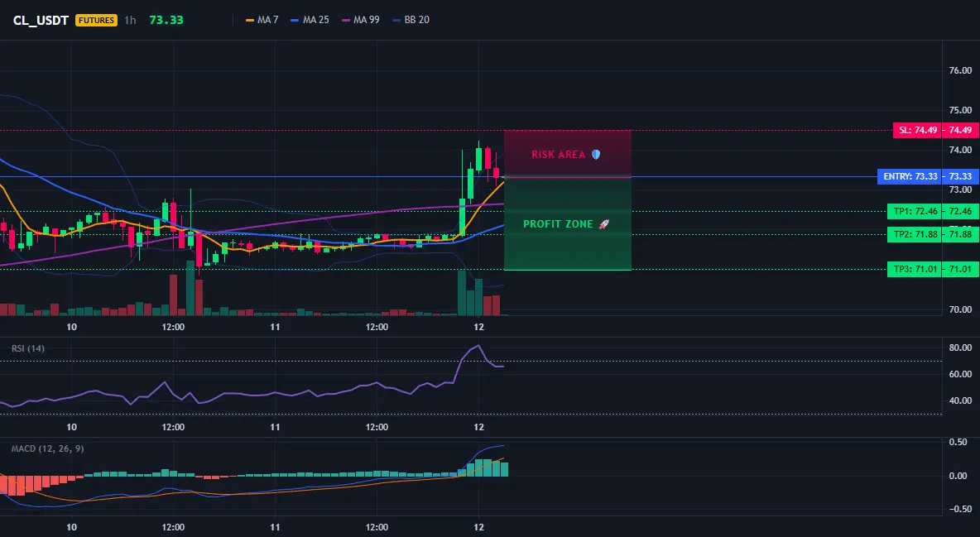The height and width of the screenshot is (537, 980).
Task: Click the rocket icon beside PROFIT ZONE
Action: click(x=603, y=223)
